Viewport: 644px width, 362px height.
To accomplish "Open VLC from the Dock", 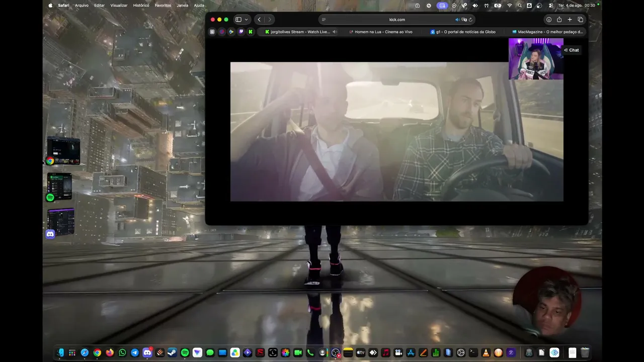I will click(x=486, y=353).
